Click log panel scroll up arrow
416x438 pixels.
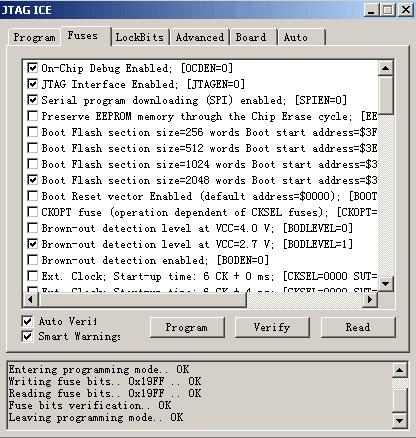[399, 370]
